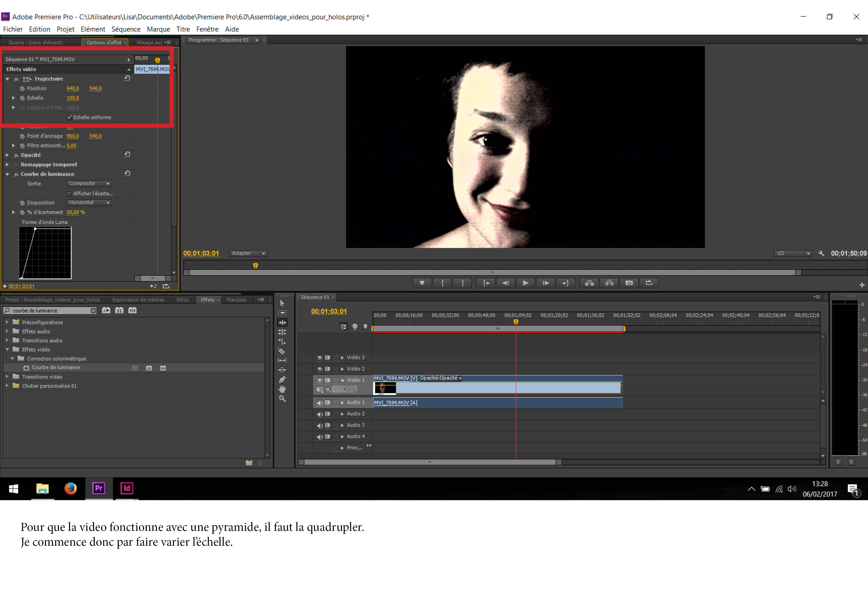Select the Zoom magnifier tool

pos(282,398)
